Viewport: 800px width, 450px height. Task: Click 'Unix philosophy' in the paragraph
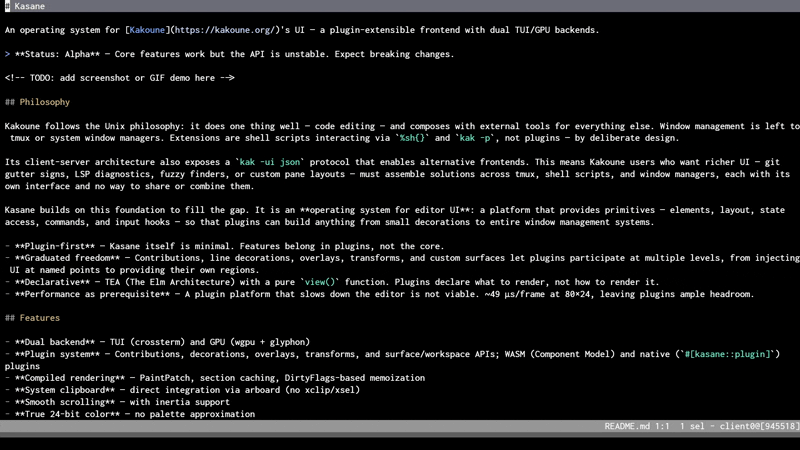[x=142, y=126]
